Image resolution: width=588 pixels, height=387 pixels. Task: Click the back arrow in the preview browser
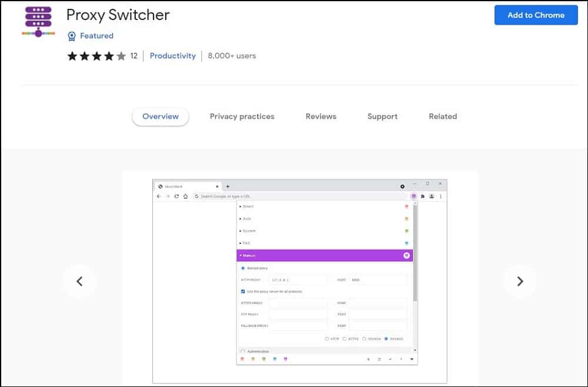(159, 196)
